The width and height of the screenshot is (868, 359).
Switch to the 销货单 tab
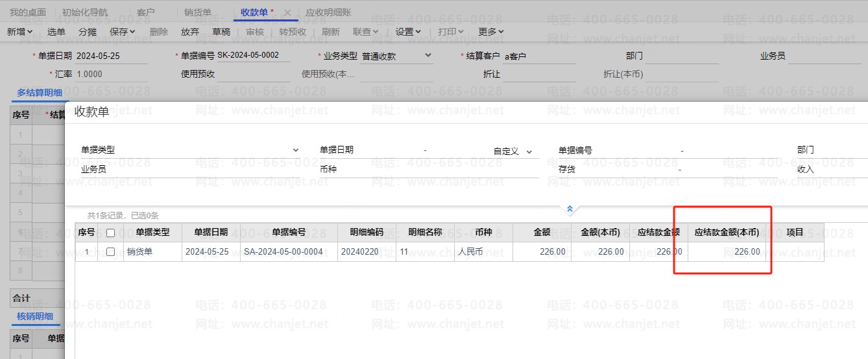click(198, 12)
